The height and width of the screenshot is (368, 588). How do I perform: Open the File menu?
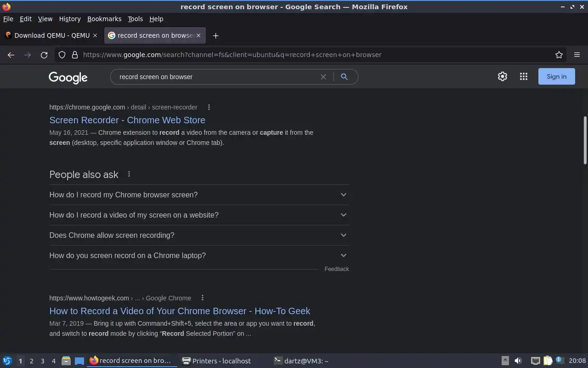(8, 19)
